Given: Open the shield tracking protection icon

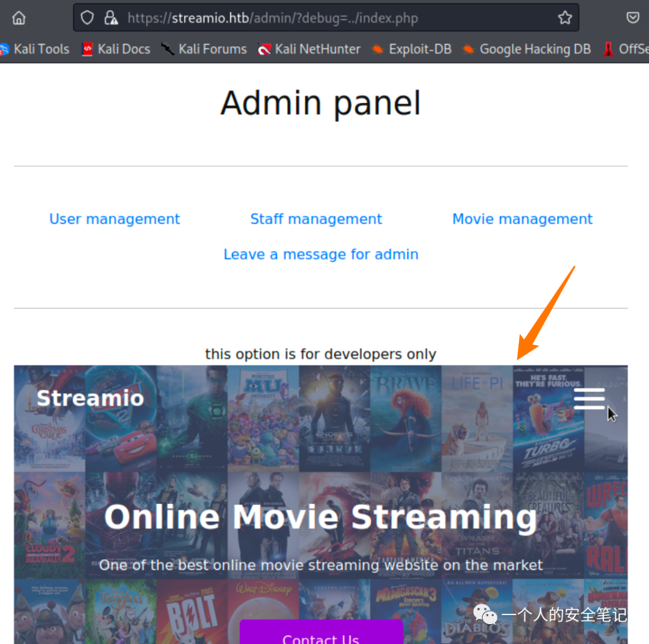Looking at the screenshot, I should (87, 18).
